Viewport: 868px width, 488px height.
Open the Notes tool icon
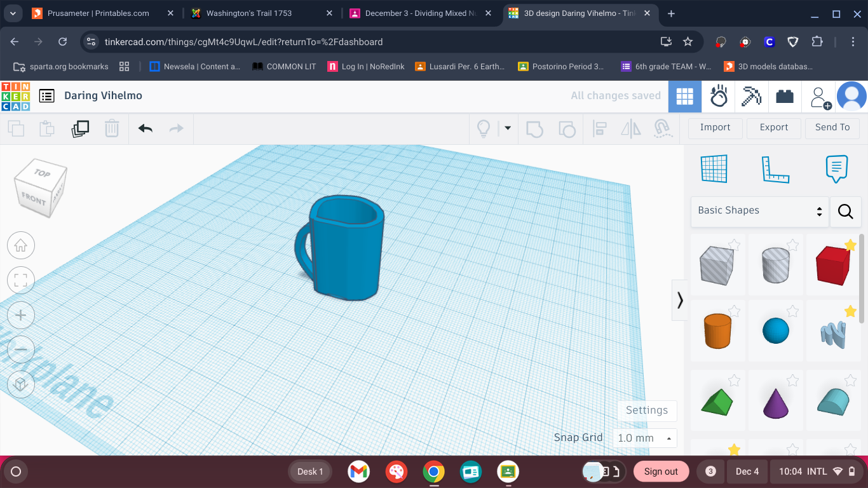[836, 169]
